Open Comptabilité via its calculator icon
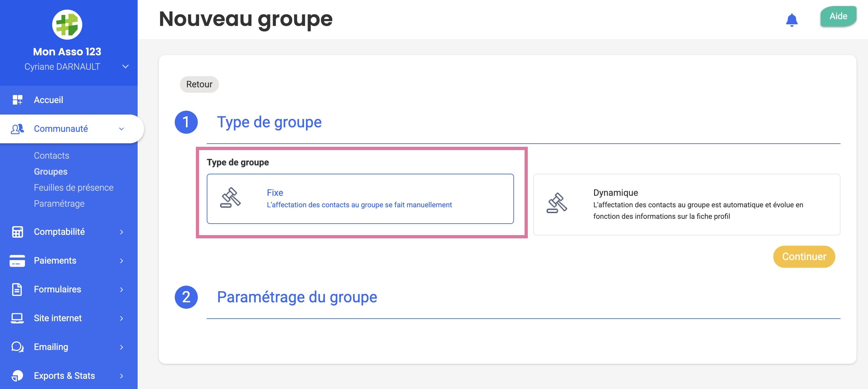868x389 pixels. pos(17,232)
